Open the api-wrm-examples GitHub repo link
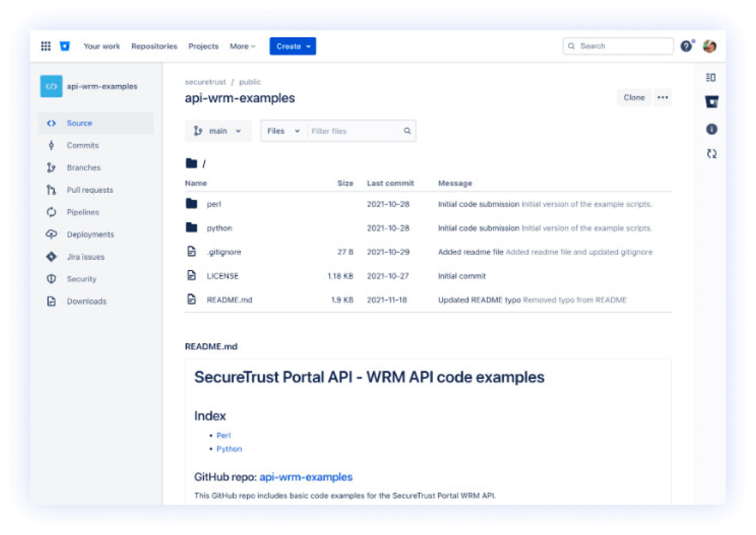Image resolution: width=756 pixels, height=535 pixels. coord(306,477)
